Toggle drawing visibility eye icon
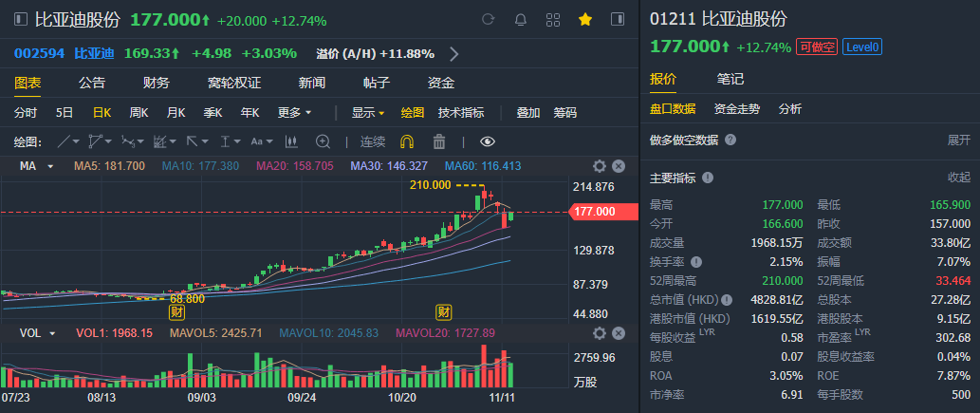This screenshot has height=413, width=980. point(488,142)
